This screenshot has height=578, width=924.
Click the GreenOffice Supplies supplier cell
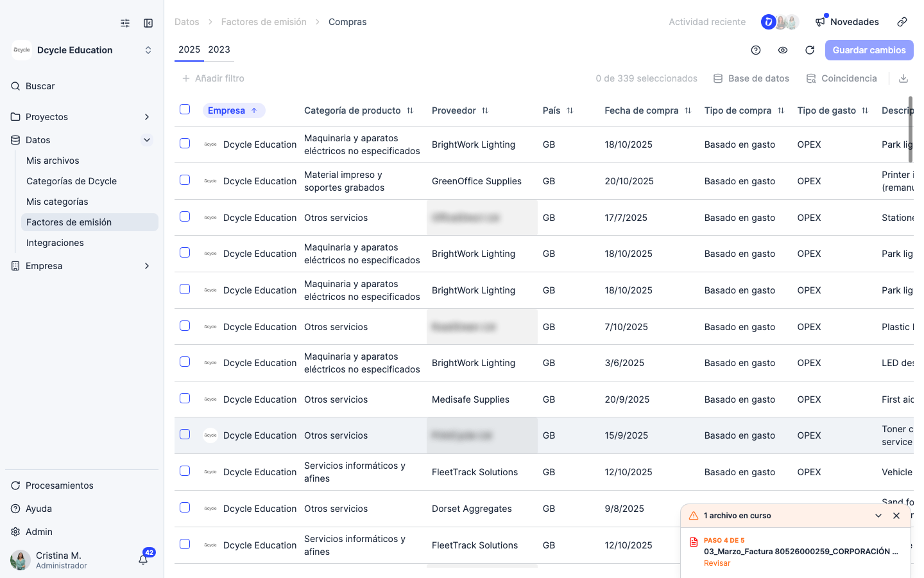pos(482,181)
